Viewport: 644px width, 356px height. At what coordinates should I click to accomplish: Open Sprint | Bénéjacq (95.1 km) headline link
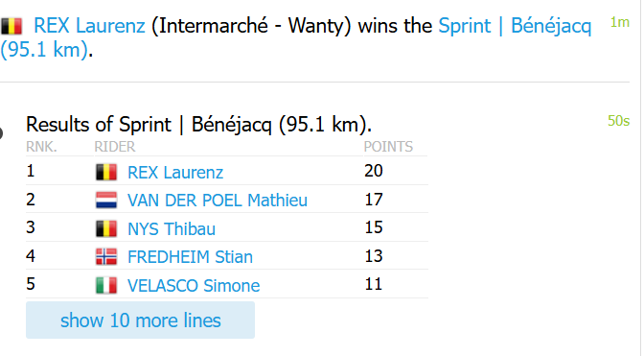[x=296, y=37]
